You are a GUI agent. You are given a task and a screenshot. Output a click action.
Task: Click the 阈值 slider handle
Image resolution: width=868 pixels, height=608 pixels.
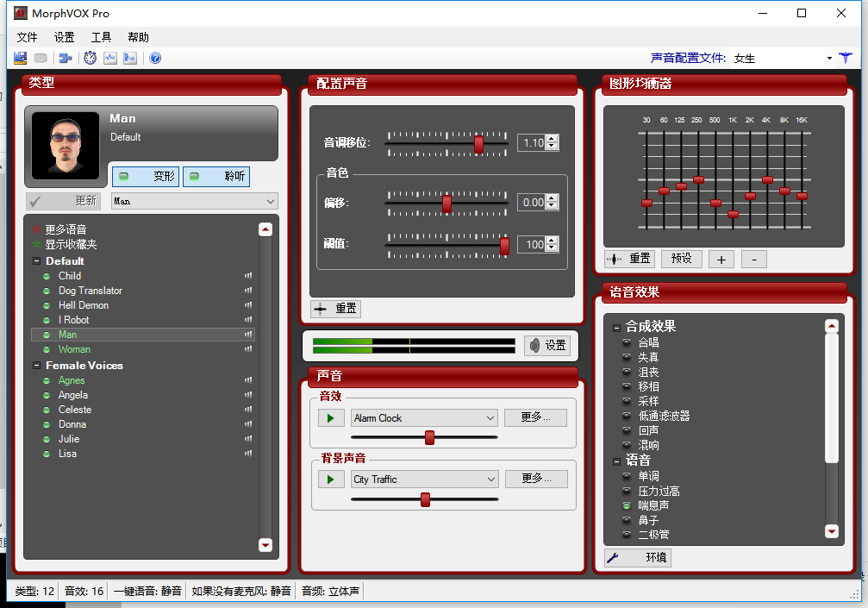coord(504,245)
